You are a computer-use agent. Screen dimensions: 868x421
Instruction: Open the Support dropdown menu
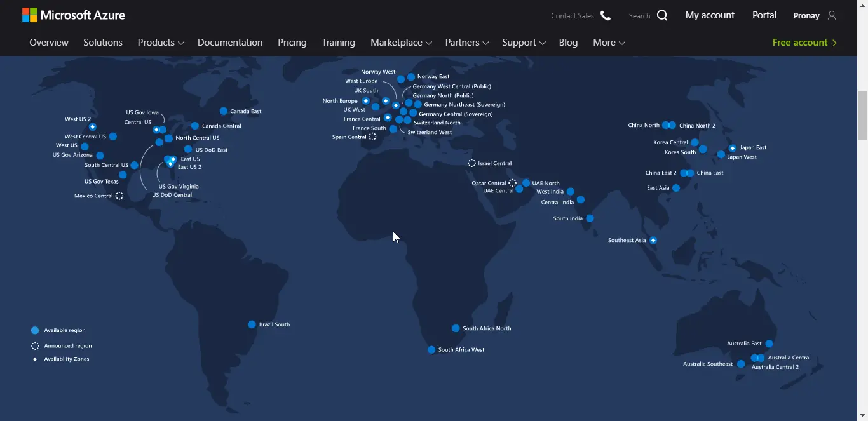pyautogui.click(x=524, y=43)
